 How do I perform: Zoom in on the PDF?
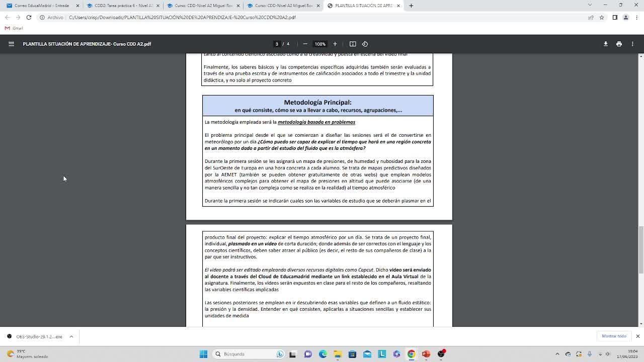click(335, 44)
